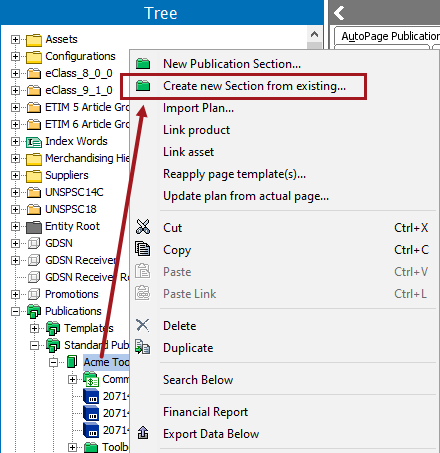The image size is (440, 453).
Task: Click the green New Publication Section icon
Action: tap(143, 63)
